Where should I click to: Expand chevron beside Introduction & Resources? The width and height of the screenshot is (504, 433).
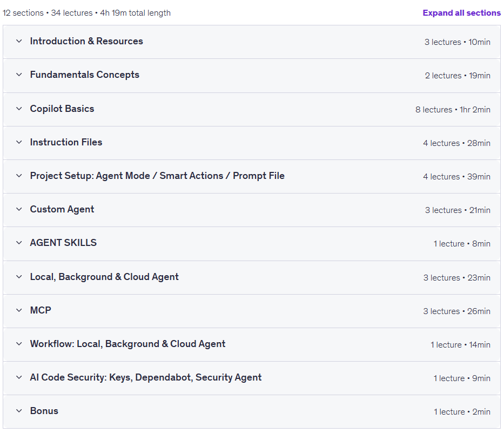[x=19, y=41]
